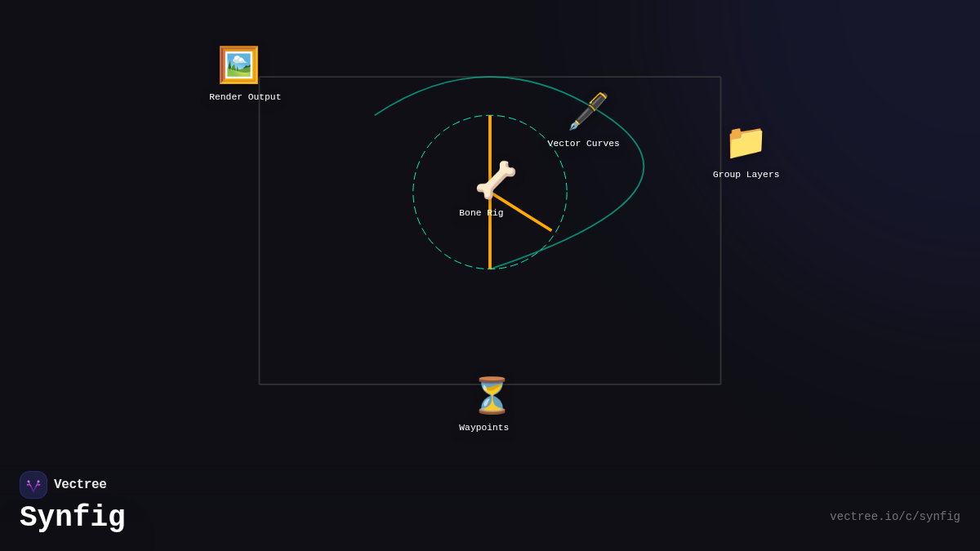The width and height of the screenshot is (980, 551).
Task: Click the Vectree logo icon
Action: click(x=33, y=484)
